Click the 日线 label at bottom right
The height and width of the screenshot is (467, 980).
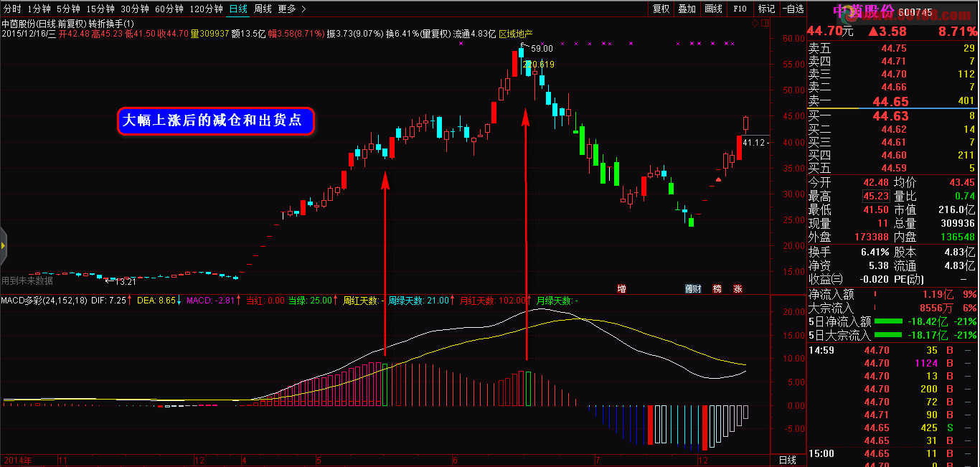788,459
